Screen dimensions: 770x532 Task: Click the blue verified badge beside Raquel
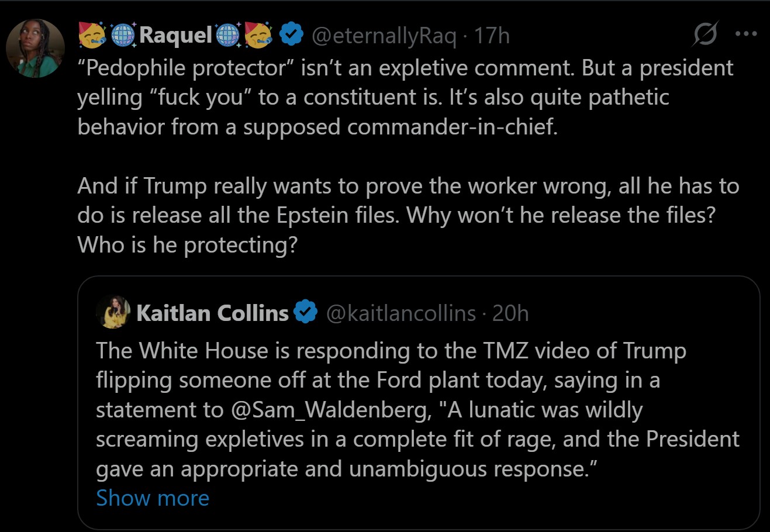tap(291, 36)
